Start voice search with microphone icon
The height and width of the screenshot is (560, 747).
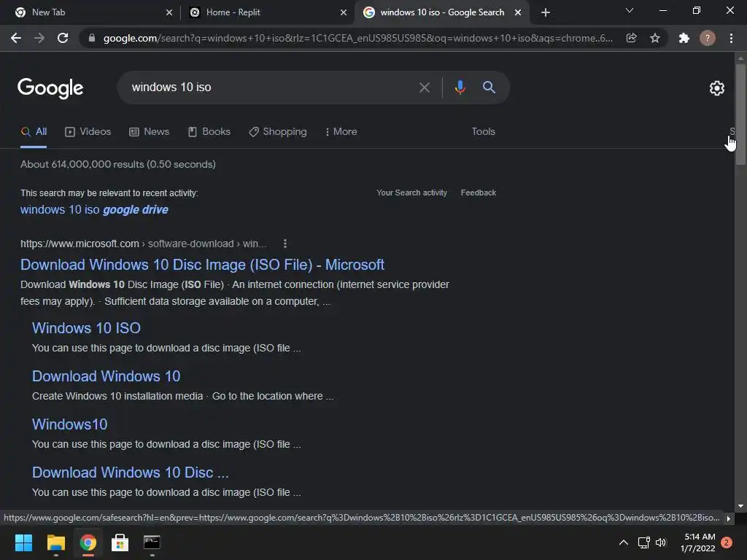click(460, 87)
